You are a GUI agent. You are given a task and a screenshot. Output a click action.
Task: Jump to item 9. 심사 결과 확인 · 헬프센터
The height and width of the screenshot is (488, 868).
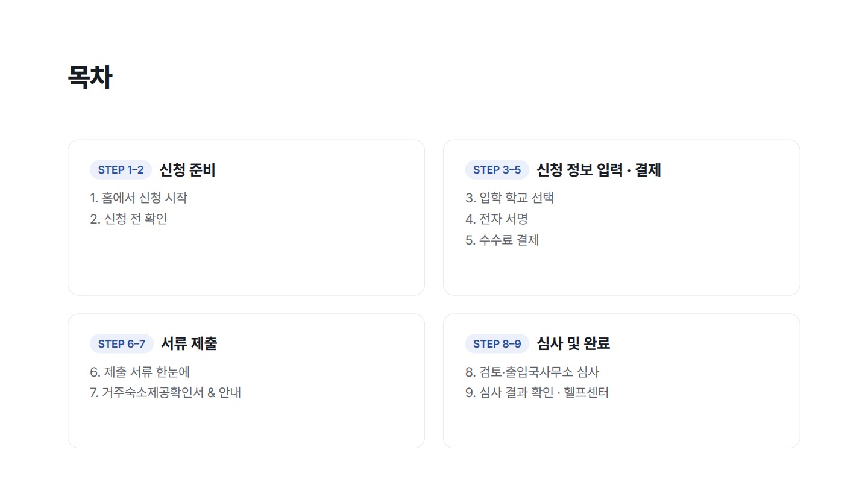537,393
